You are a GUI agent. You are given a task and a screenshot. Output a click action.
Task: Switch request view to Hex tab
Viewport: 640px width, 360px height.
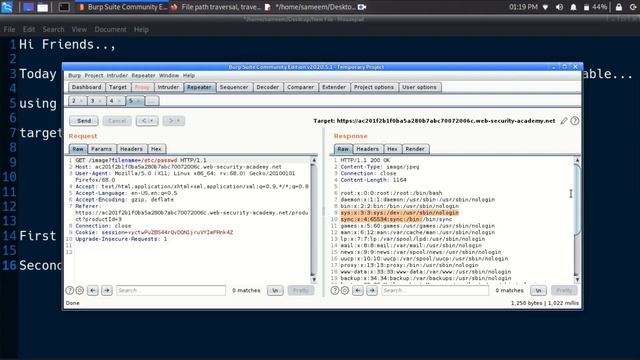(x=156, y=149)
